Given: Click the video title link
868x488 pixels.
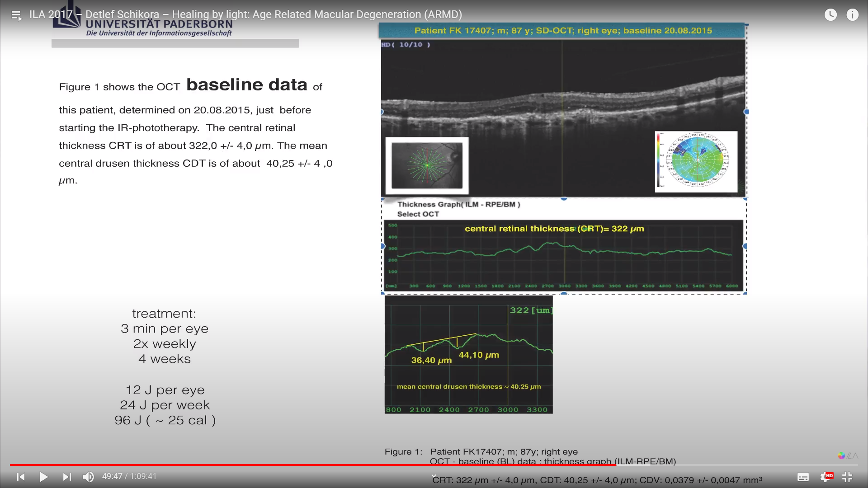Looking at the screenshot, I should [245, 14].
